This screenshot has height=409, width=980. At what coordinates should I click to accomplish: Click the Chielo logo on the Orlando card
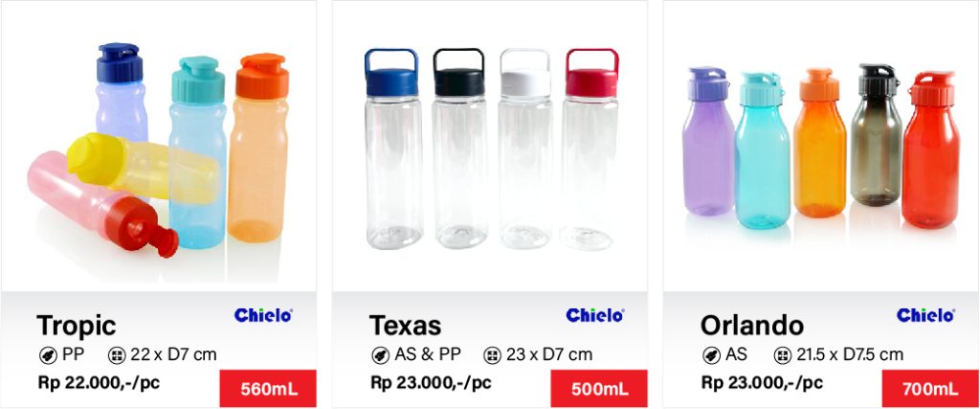[x=925, y=315]
